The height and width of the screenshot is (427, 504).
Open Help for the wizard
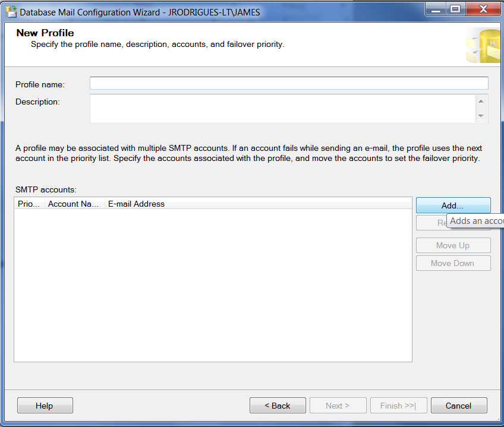45,406
